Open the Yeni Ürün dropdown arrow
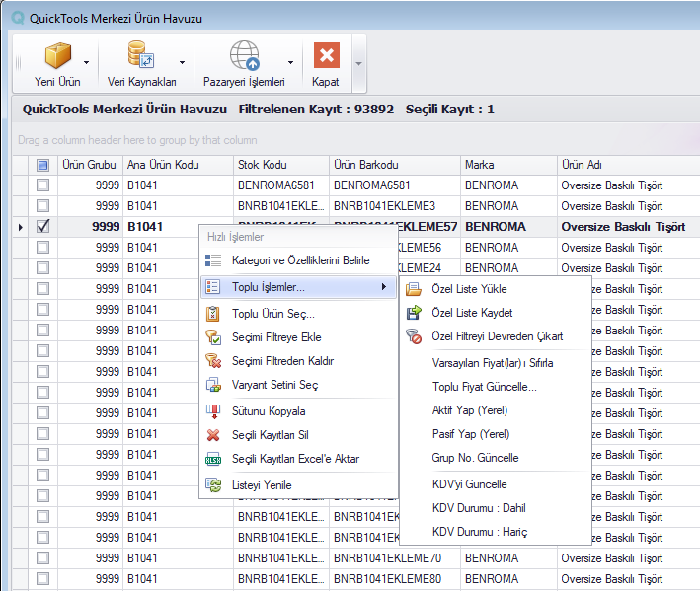The width and height of the screenshot is (700, 591). (x=86, y=63)
